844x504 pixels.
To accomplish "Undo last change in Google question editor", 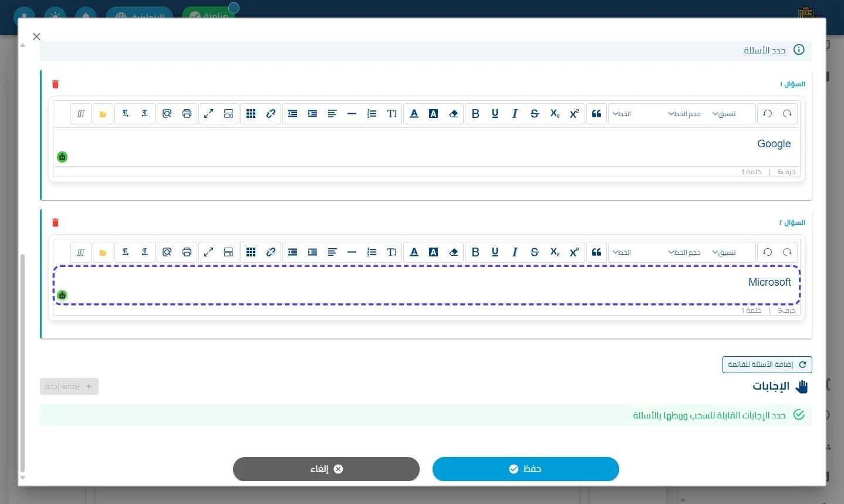I will pyautogui.click(x=768, y=114).
